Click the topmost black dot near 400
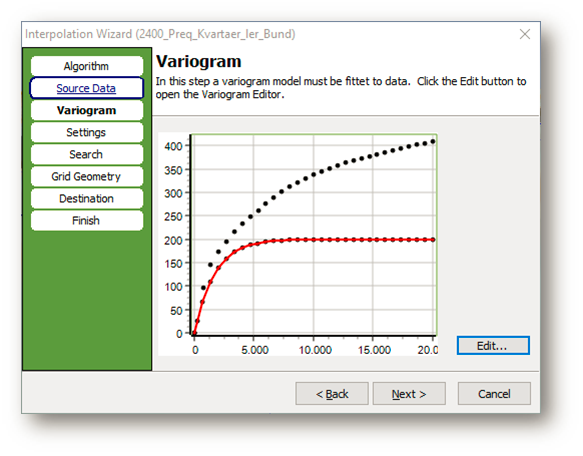Screen dimensions: 583x456 433,142
